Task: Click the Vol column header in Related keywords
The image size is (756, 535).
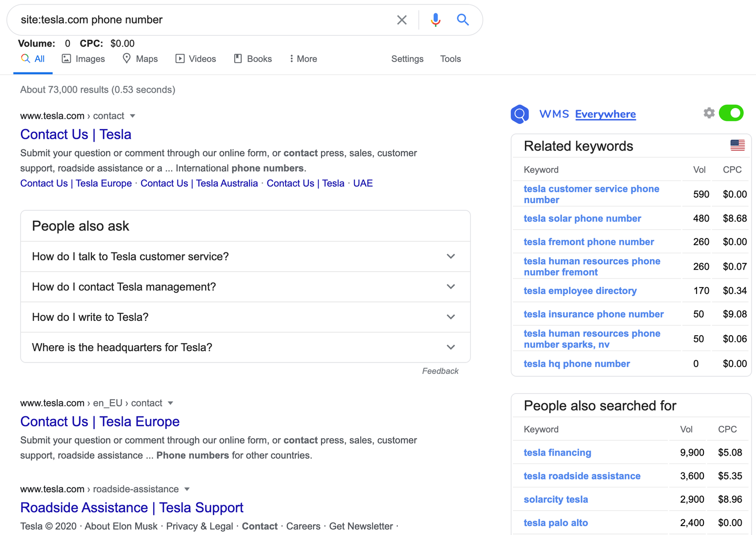Action: tap(699, 170)
